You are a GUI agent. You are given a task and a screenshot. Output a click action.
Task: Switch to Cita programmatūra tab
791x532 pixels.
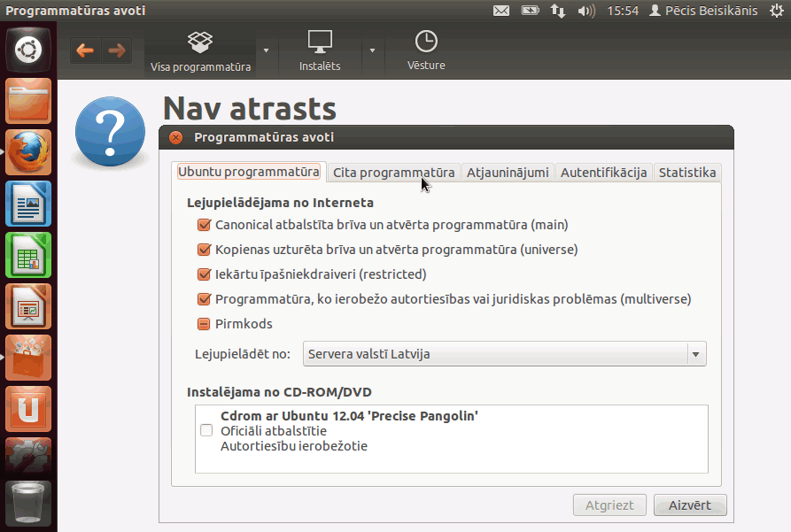pyautogui.click(x=393, y=173)
